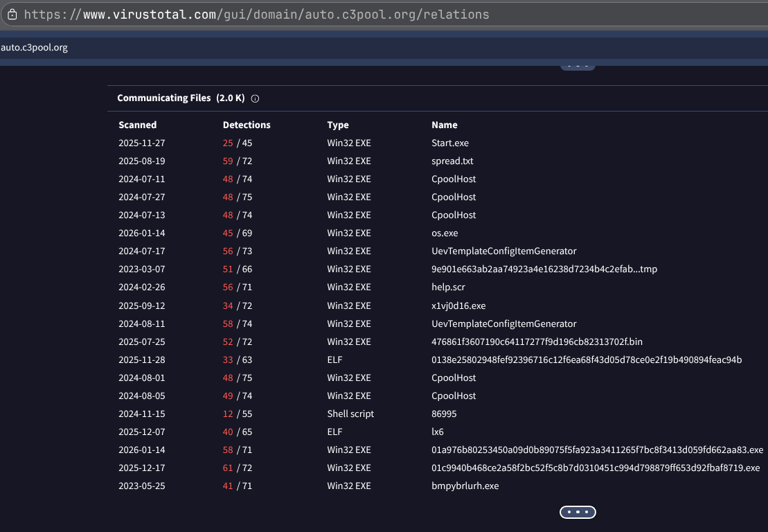Screen dimensions: 768x532
Task: Open CpoolHost scanned 2024-08-05
Action: (454, 396)
